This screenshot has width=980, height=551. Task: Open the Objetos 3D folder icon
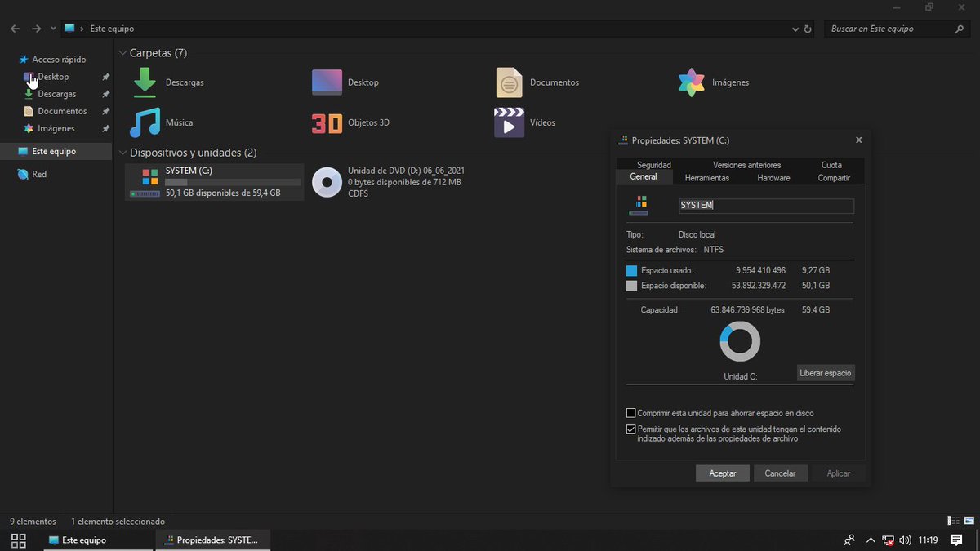pos(327,122)
